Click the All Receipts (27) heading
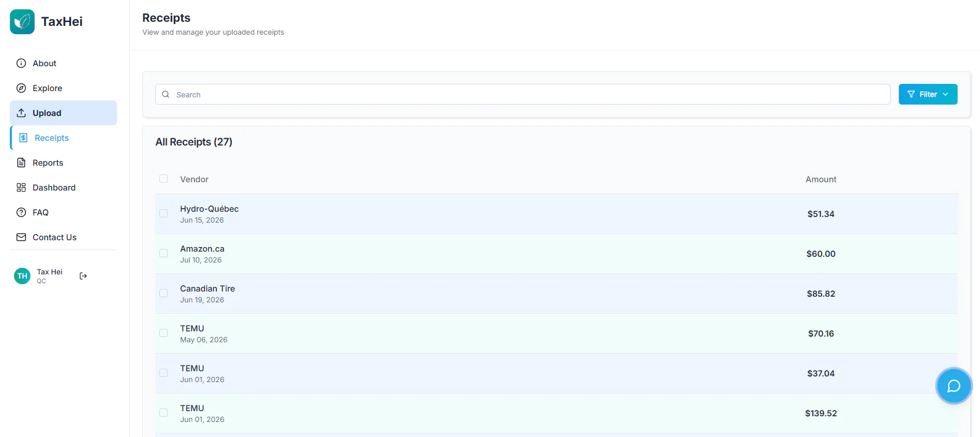980x437 pixels. click(194, 142)
